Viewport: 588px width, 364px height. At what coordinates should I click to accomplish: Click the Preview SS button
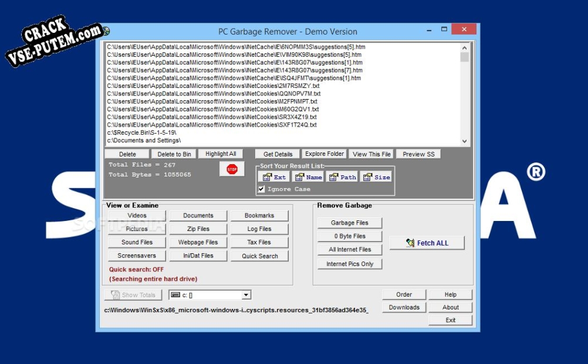click(418, 154)
